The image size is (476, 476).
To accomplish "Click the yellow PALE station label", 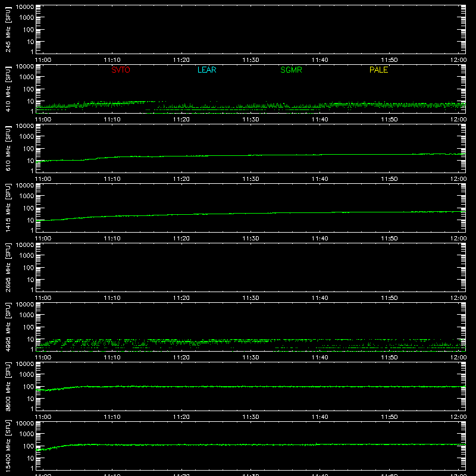I will (x=378, y=70).
